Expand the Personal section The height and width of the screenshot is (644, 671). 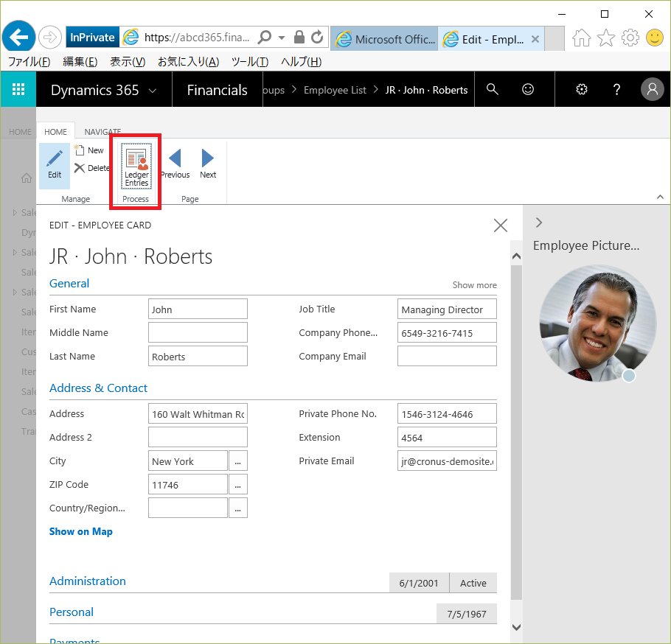72,612
